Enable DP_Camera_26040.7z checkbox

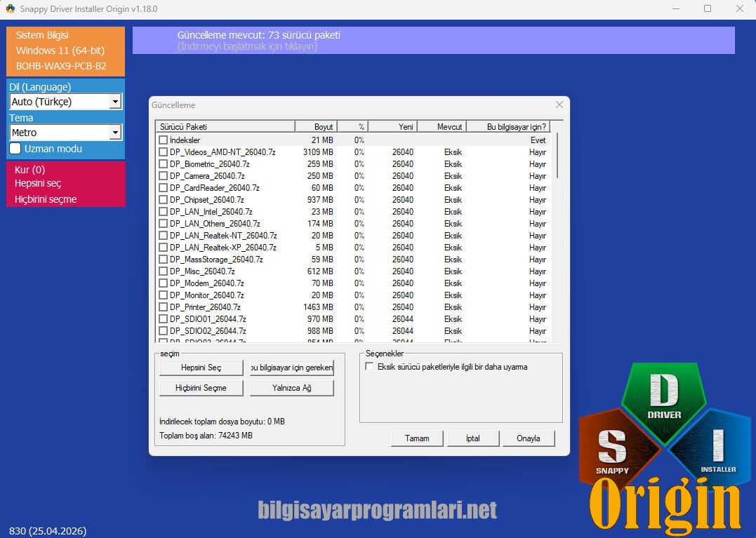click(x=163, y=176)
